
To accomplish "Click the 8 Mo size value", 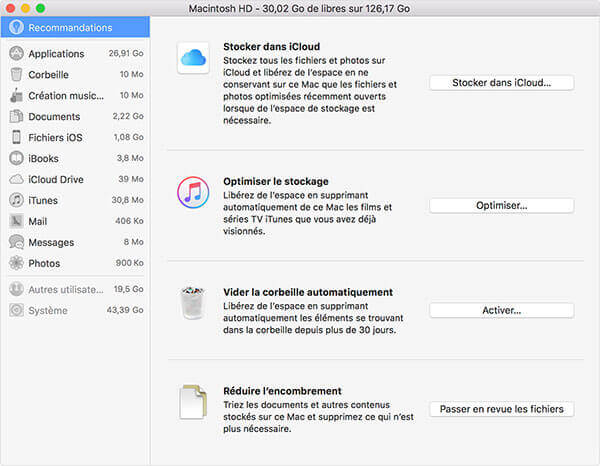I will pyautogui.click(x=134, y=242).
